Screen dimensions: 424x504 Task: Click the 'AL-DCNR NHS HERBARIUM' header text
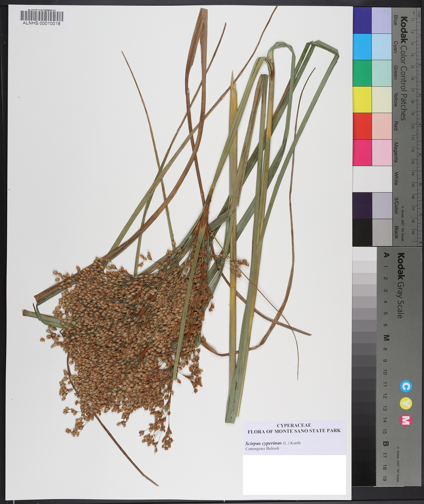[42, 10]
